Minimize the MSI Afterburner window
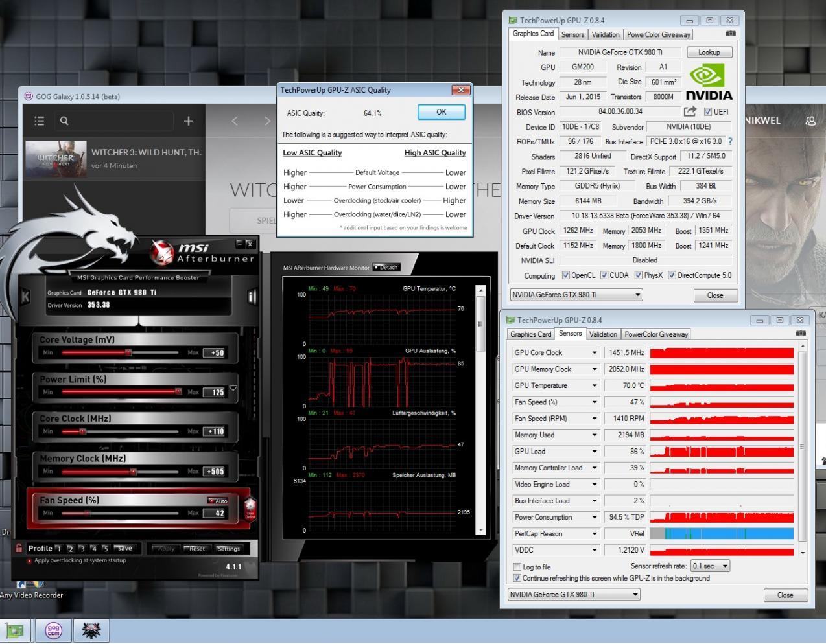 click(239, 244)
